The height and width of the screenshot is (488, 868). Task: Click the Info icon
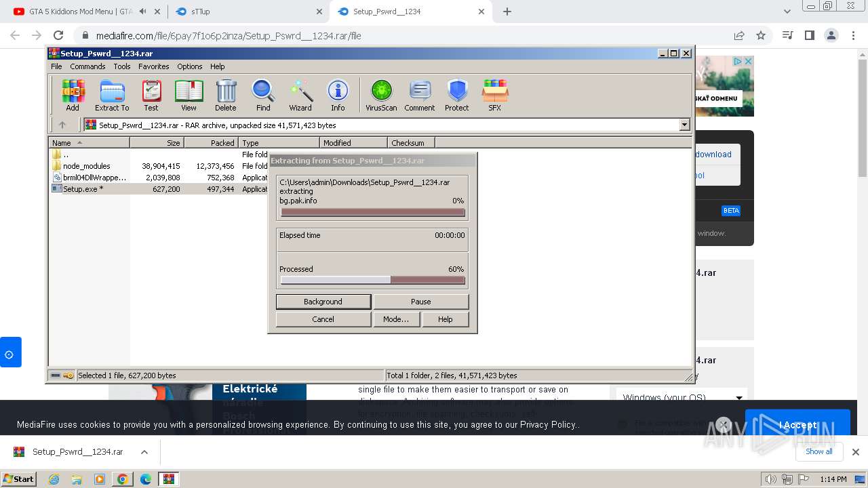coord(338,95)
